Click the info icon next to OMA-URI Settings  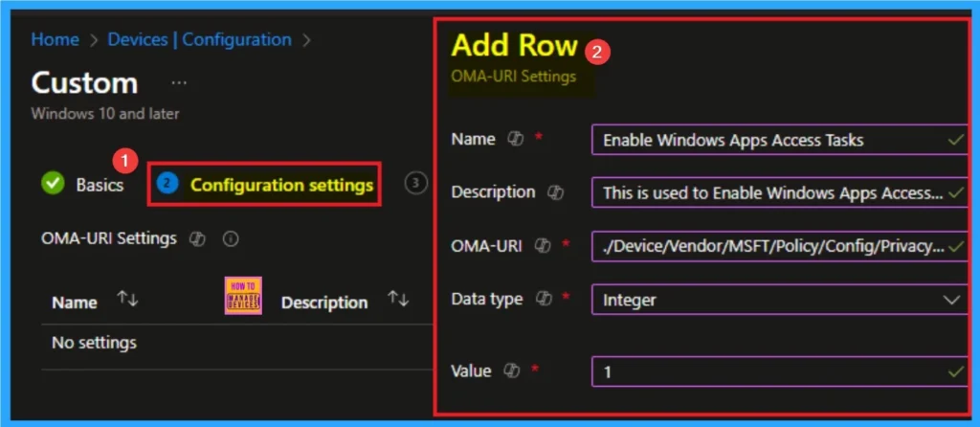(230, 239)
